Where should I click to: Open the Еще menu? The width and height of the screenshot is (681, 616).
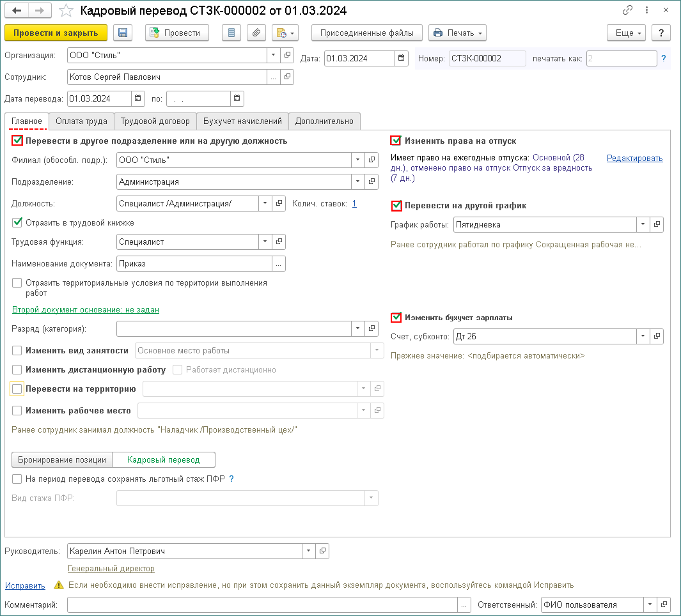tap(626, 33)
